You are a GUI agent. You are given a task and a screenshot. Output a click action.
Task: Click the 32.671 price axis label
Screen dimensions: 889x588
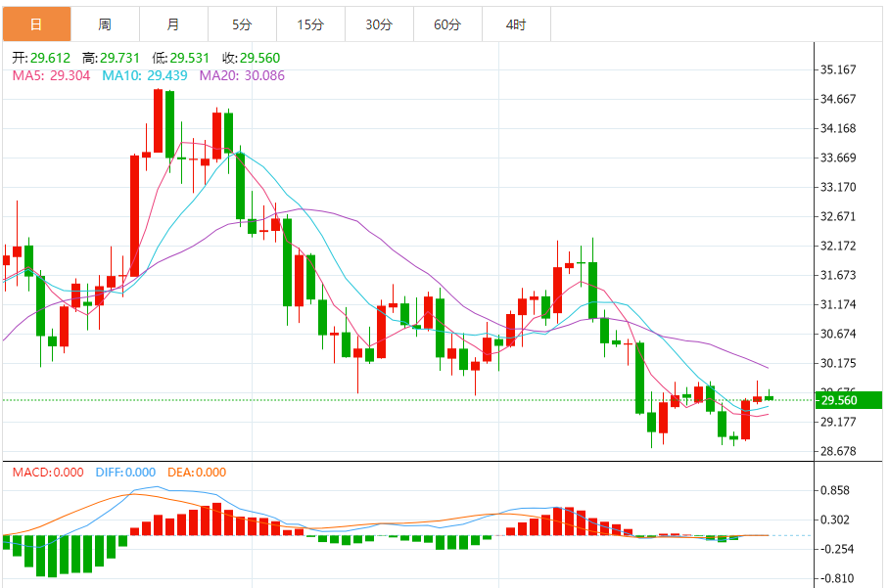[x=838, y=216]
